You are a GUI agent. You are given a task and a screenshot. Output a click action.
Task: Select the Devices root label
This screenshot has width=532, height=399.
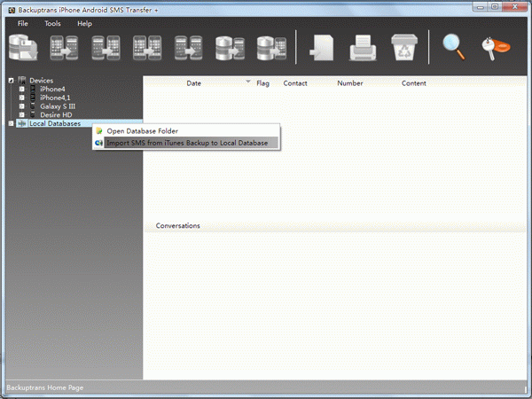[42, 81]
